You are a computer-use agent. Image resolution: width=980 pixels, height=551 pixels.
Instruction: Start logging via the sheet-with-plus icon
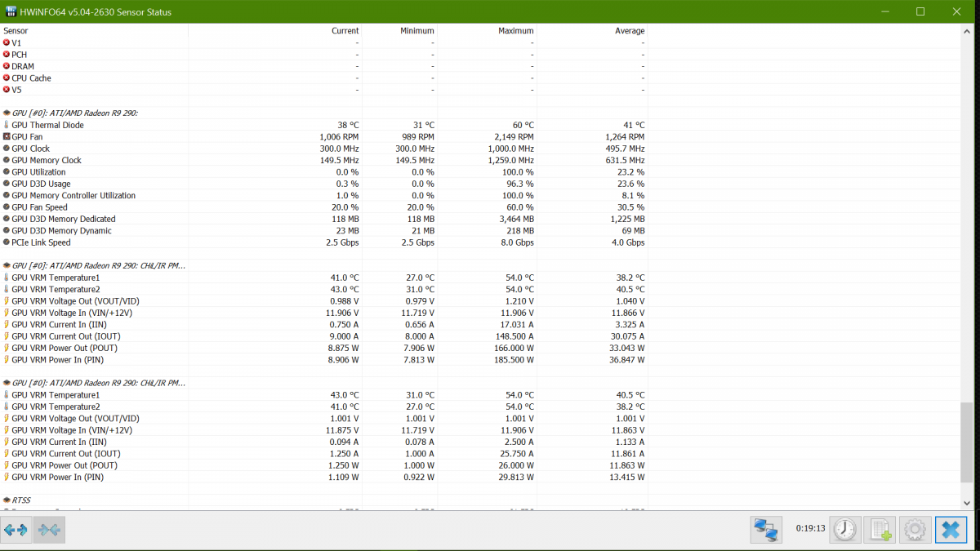click(880, 530)
